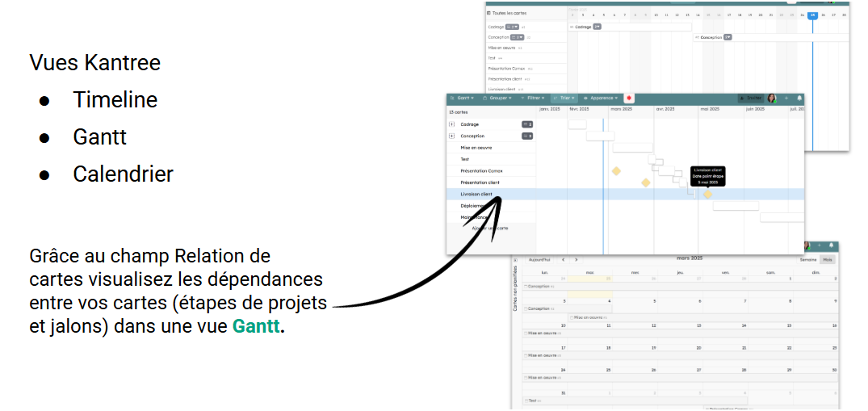Click today's highlighted date marker in Timeline

(812, 15)
